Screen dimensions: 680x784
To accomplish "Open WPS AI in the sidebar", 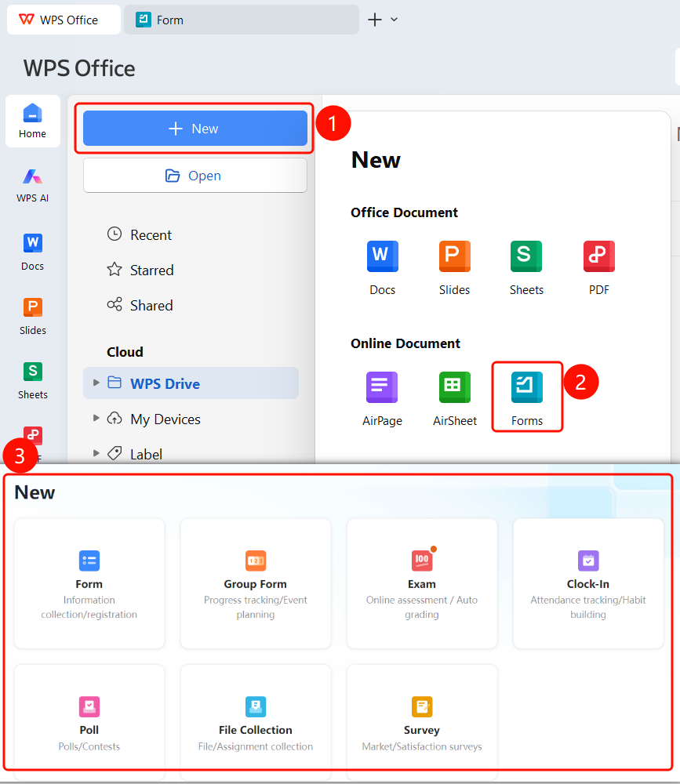I will click(32, 186).
